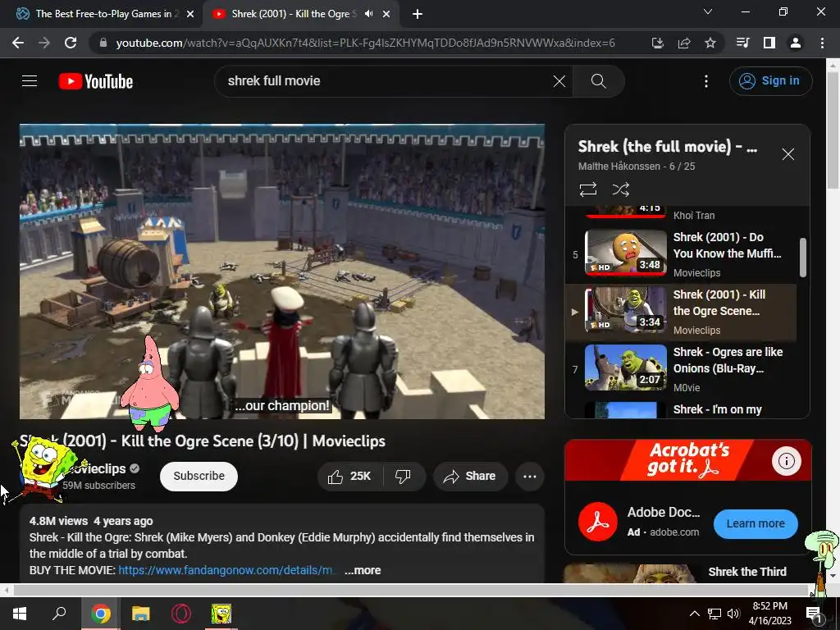
Task: Select the Kill the Ogre Scene playlist thumbnail
Action: tap(626, 309)
